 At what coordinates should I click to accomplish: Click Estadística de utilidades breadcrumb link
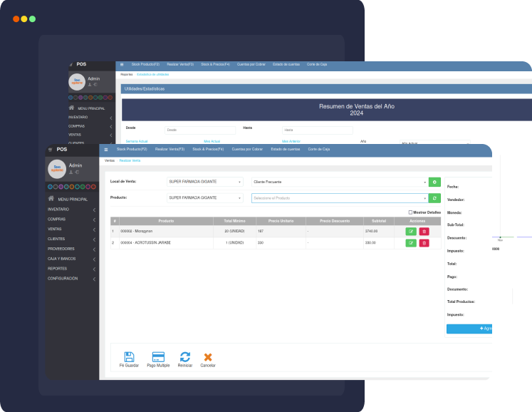coord(152,74)
